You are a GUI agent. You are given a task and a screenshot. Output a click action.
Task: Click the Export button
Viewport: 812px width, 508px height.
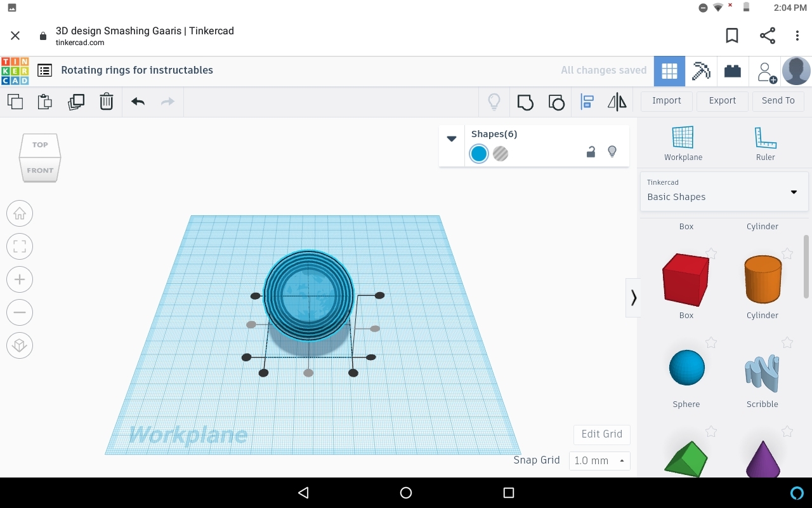(x=723, y=101)
